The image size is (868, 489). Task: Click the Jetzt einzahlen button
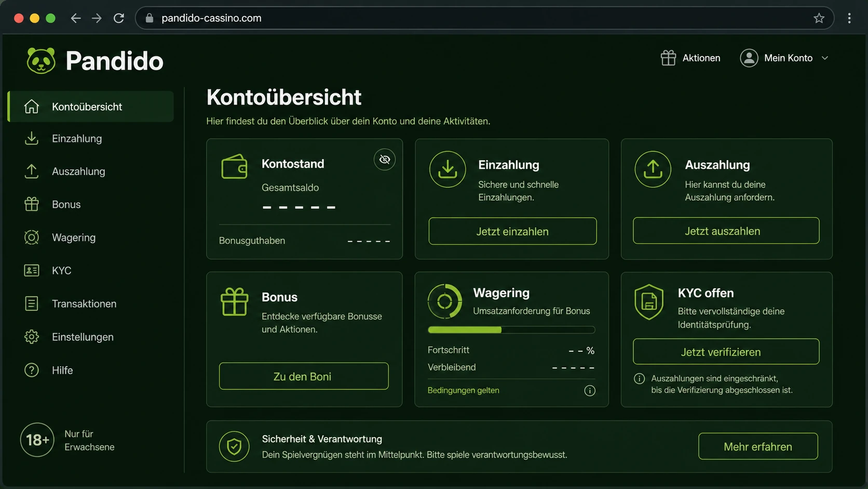tap(512, 231)
